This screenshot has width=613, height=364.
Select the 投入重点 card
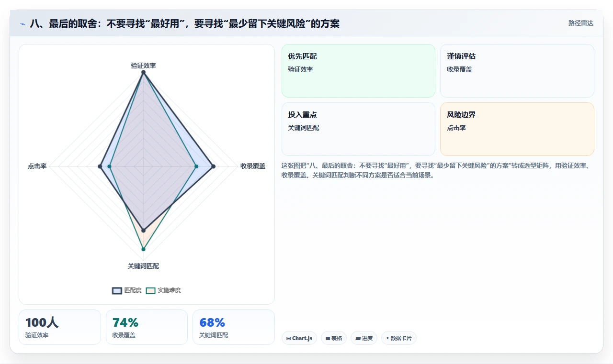point(358,129)
